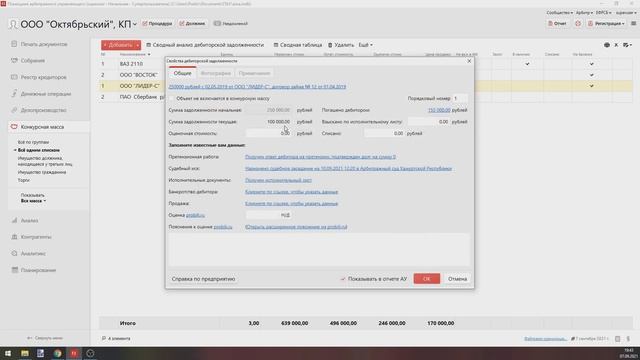Open the Контрагенты section
Image resolution: width=640 pixels, height=360 pixels.
36,237
